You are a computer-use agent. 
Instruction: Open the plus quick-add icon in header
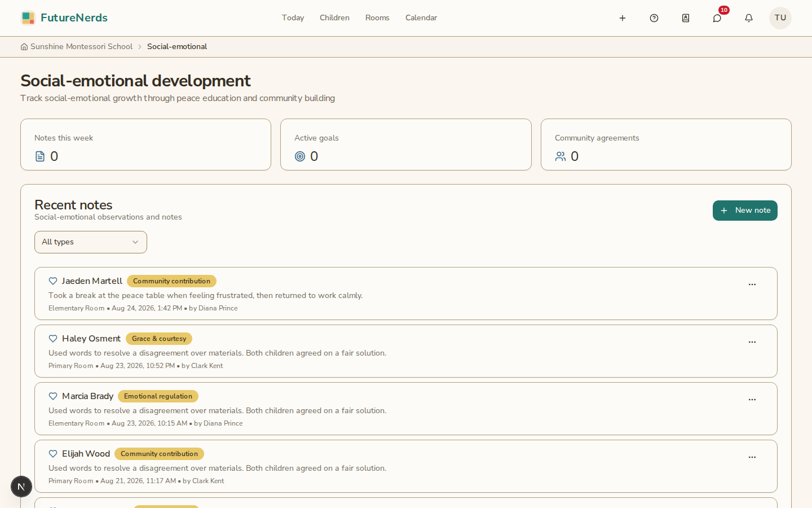point(623,18)
